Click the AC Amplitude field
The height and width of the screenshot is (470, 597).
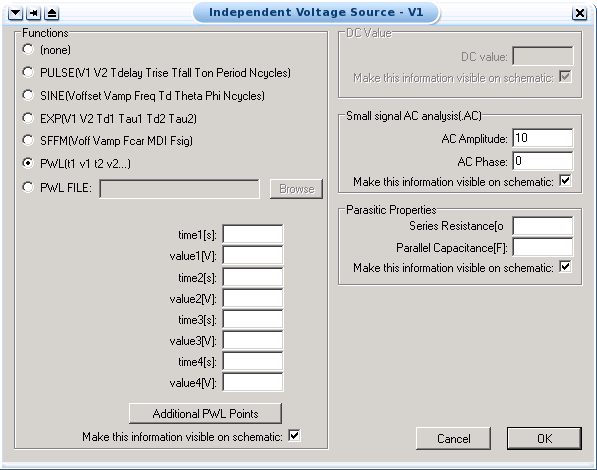click(x=543, y=138)
